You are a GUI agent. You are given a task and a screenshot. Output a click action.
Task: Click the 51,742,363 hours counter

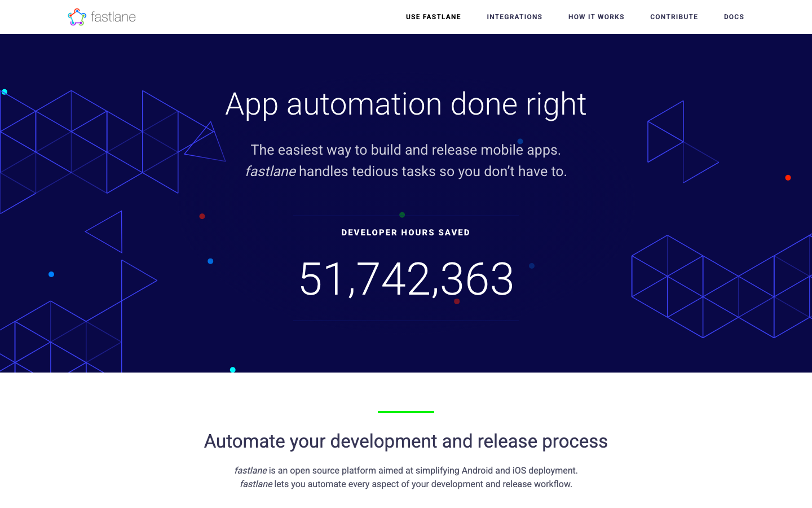coord(406,279)
